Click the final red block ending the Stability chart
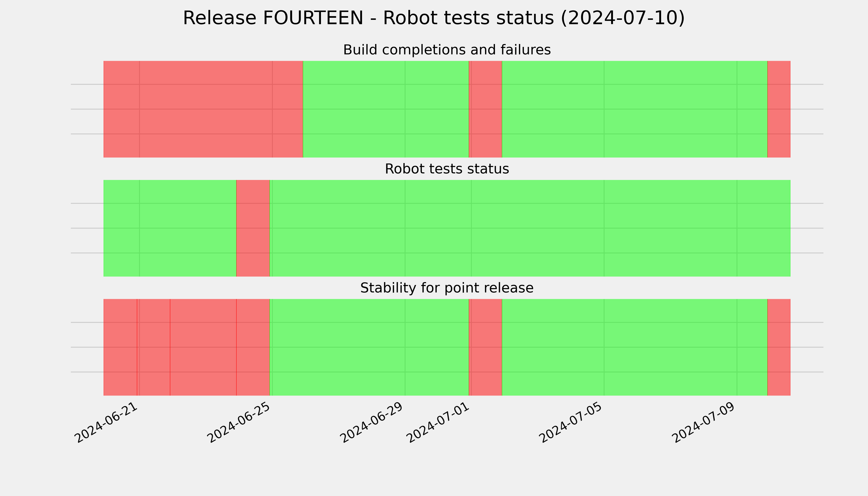The height and width of the screenshot is (496, 868). point(779,347)
